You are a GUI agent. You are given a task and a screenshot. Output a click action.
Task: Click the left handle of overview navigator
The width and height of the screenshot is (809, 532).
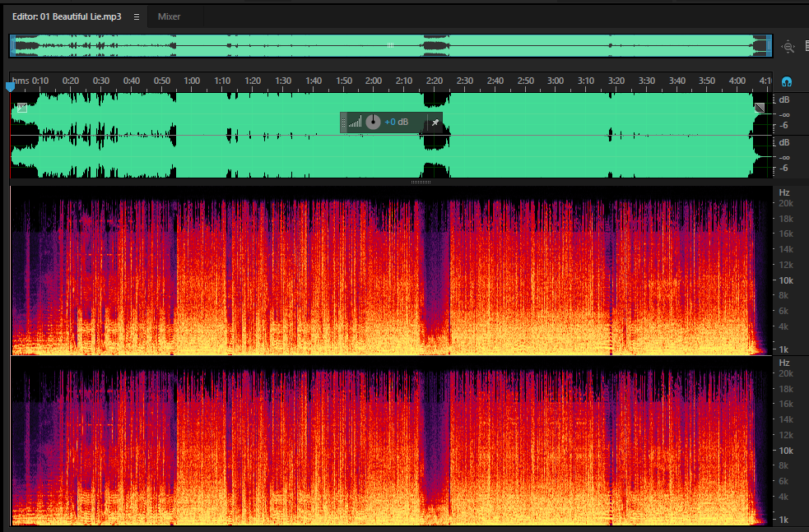(x=13, y=46)
